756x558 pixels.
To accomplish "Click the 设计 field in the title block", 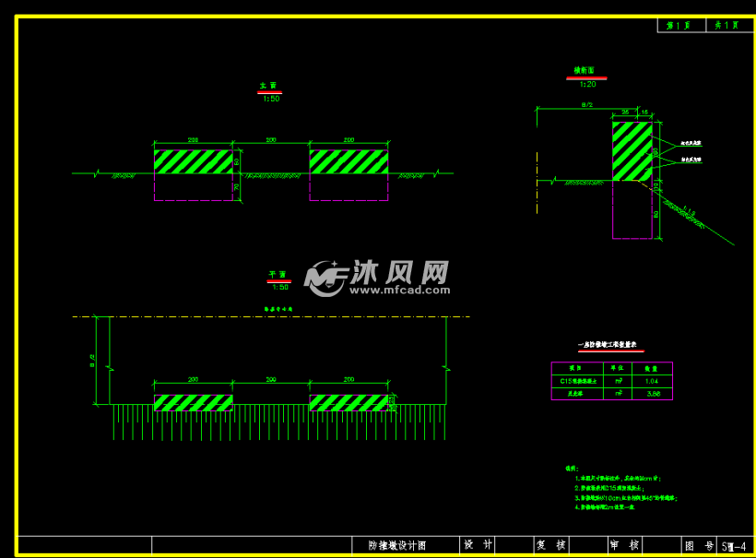I will 478,545.
